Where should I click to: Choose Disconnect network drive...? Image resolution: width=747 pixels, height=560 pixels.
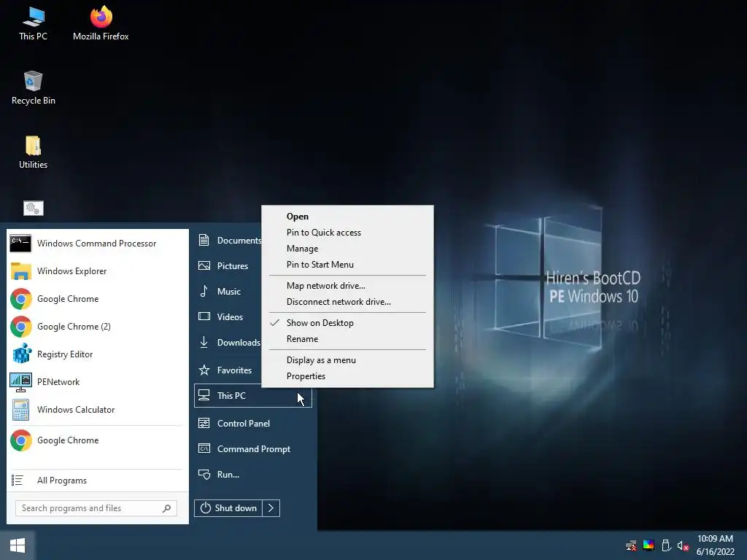click(347, 302)
